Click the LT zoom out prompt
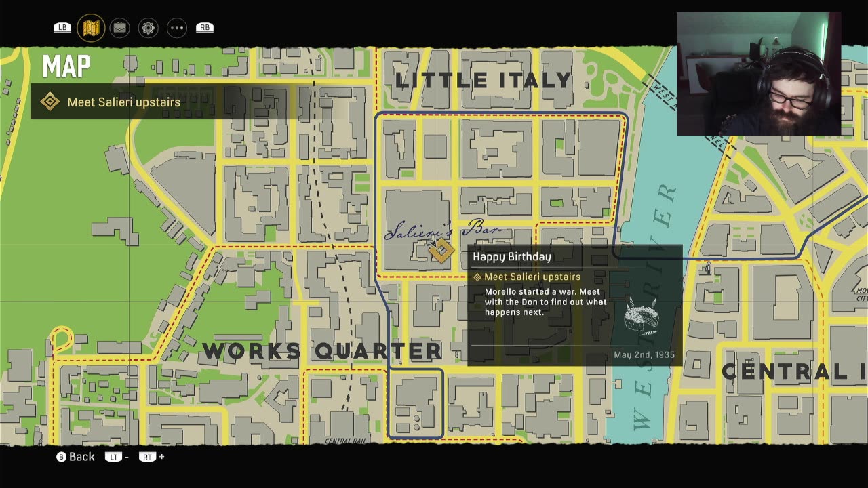Viewport: 868px width, 488px height. 117,457
